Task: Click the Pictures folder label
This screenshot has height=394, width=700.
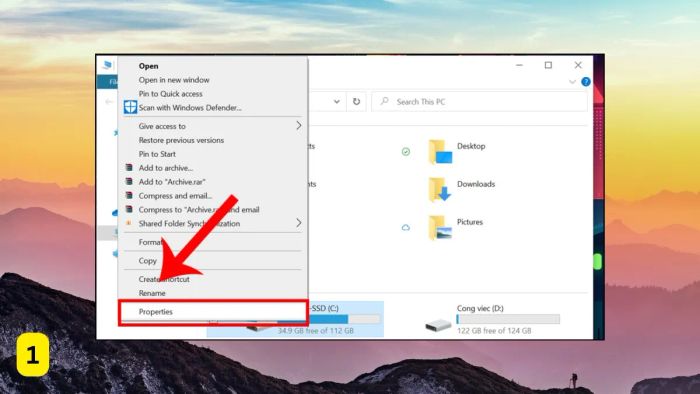Action: [x=470, y=222]
